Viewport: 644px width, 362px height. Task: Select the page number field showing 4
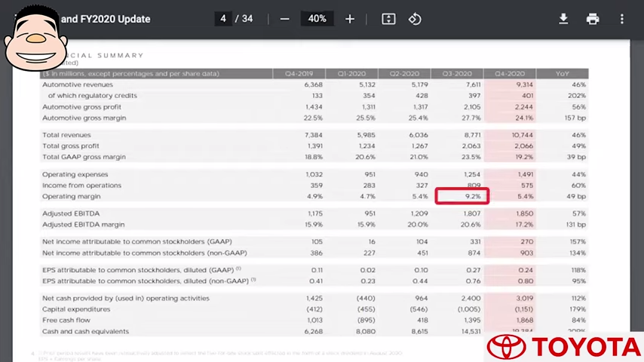click(x=223, y=19)
